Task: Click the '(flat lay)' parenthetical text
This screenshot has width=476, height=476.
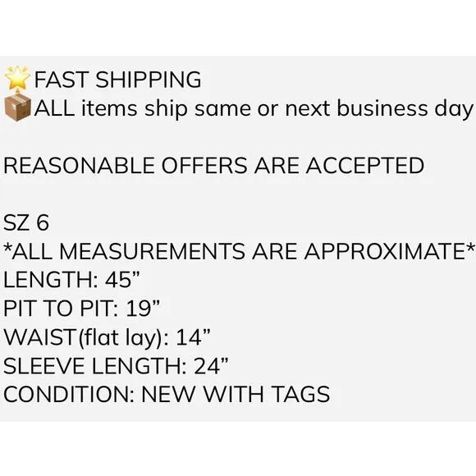Action: coord(120,338)
